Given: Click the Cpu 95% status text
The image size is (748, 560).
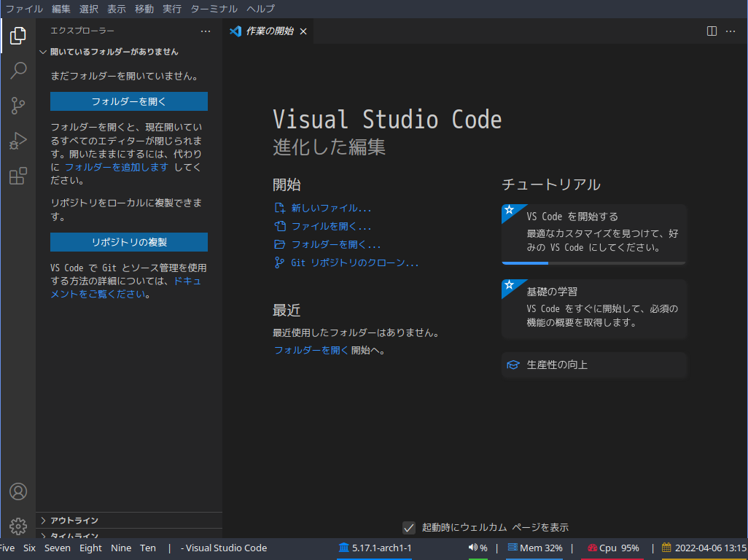Looking at the screenshot, I should 619,548.
